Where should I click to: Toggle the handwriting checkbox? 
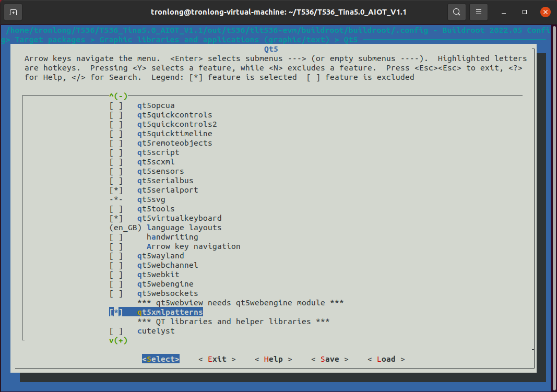point(116,237)
